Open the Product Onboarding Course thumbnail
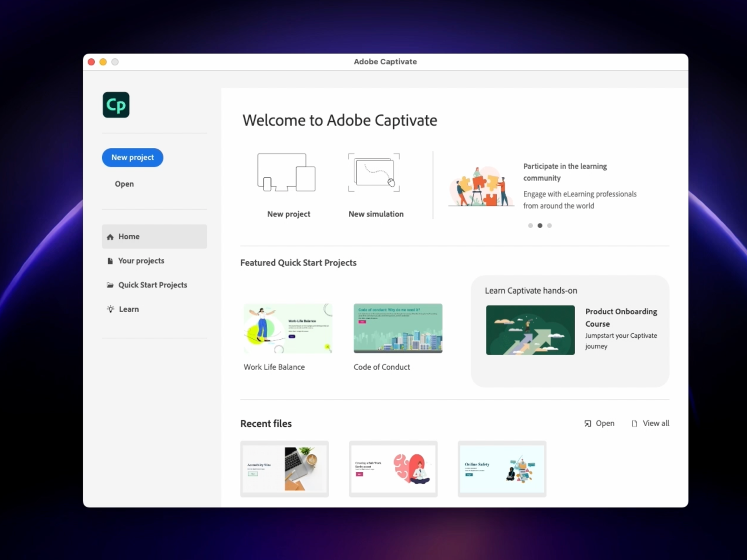The width and height of the screenshot is (747, 560). point(530,330)
